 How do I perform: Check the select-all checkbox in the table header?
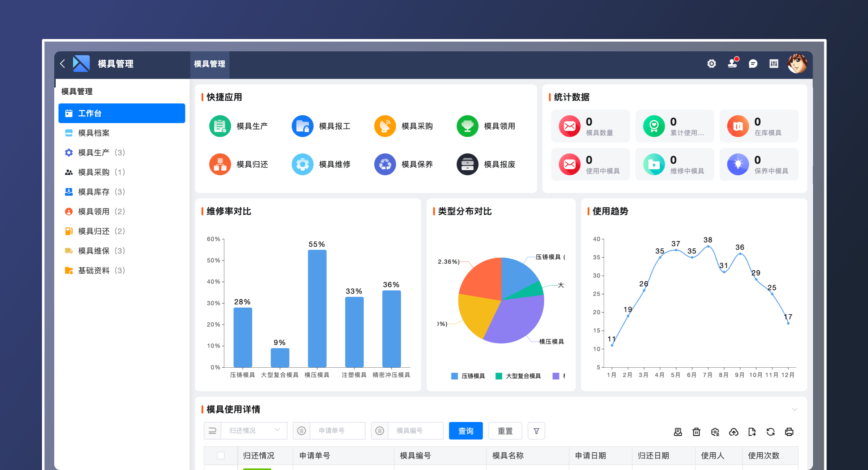coord(221,456)
